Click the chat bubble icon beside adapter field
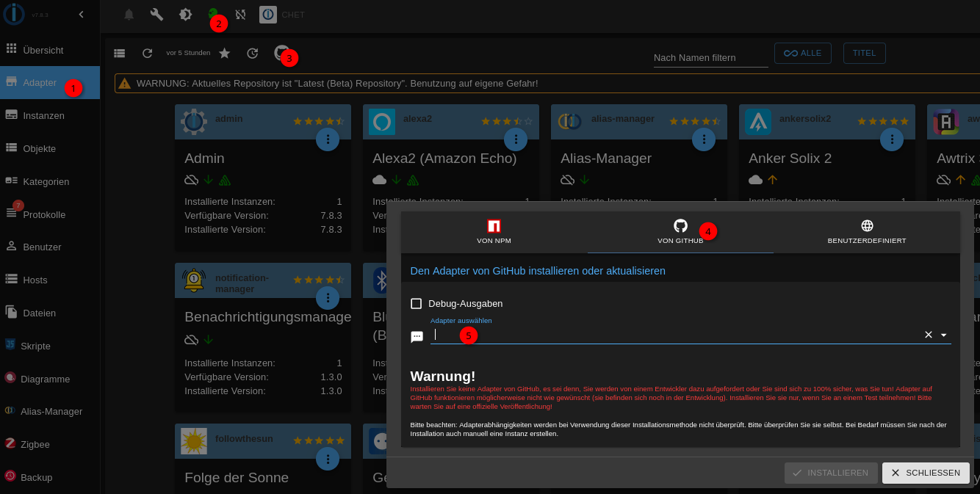The image size is (980, 494). pos(417,337)
